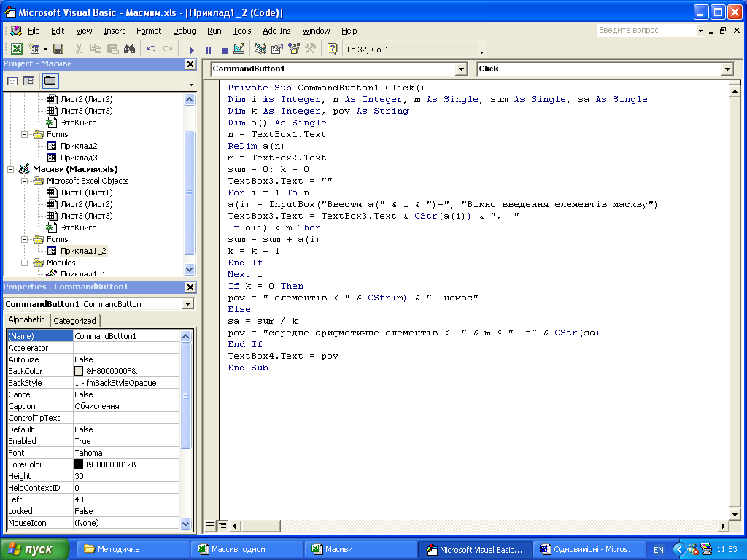The height and width of the screenshot is (560, 747).
Task: Open the Run menu
Action: tap(214, 31)
